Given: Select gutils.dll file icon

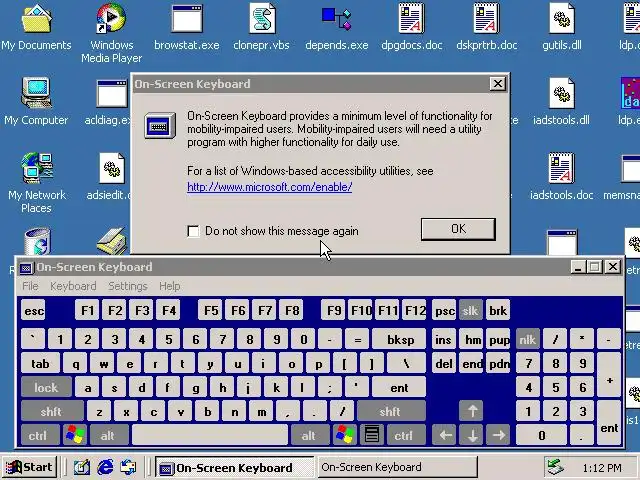Looking at the screenshot, I should (562, 27).
